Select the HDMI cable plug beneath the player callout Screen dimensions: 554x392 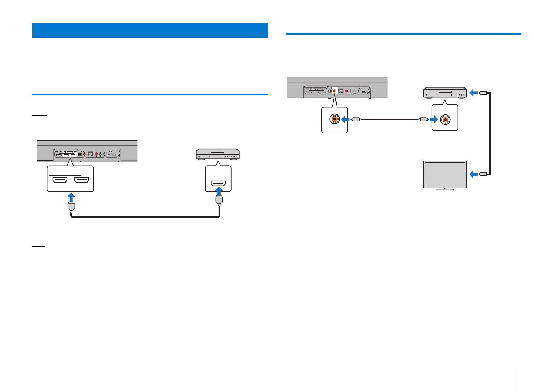(x=219, y=201)
